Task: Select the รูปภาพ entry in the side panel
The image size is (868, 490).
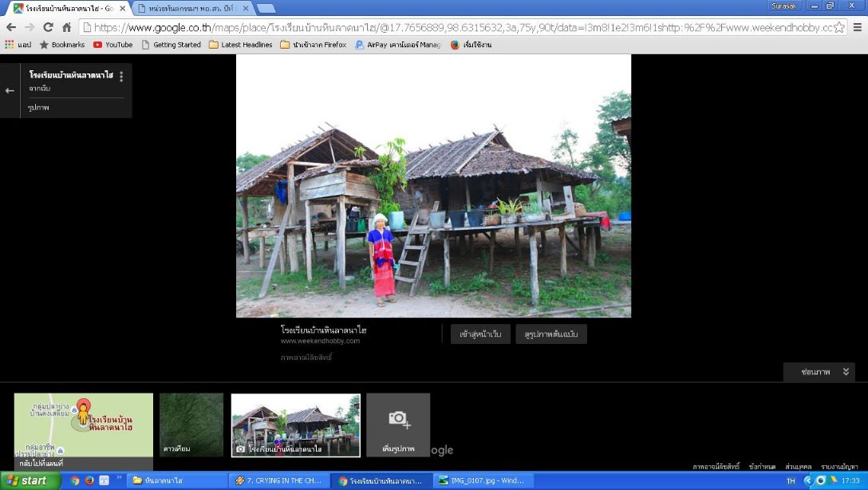Action: (39, 108)
